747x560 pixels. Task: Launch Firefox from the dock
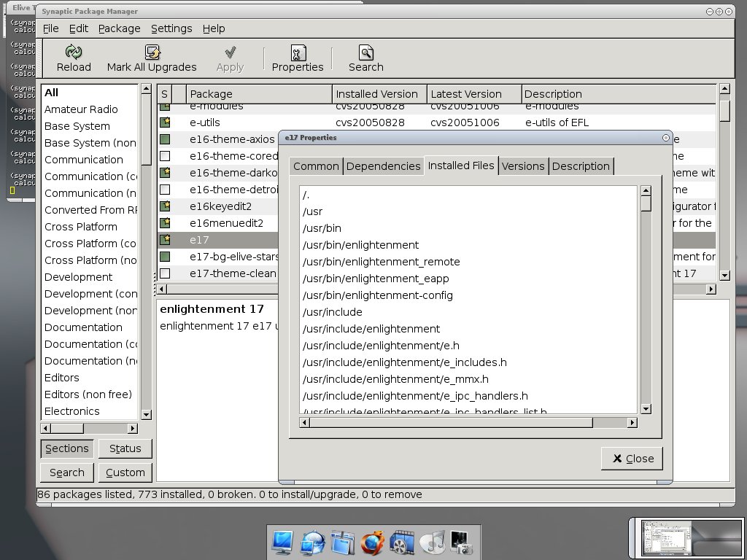click(x=372, y=542)
